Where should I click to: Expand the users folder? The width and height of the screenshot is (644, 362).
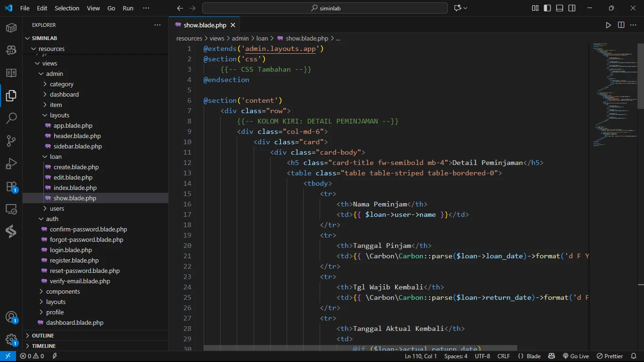pos(57,208)
